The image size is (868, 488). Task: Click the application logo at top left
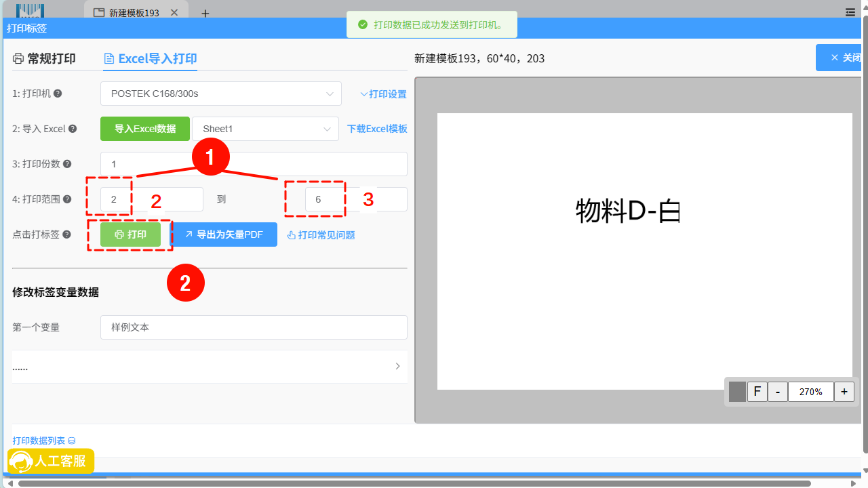tap(30, 10)
